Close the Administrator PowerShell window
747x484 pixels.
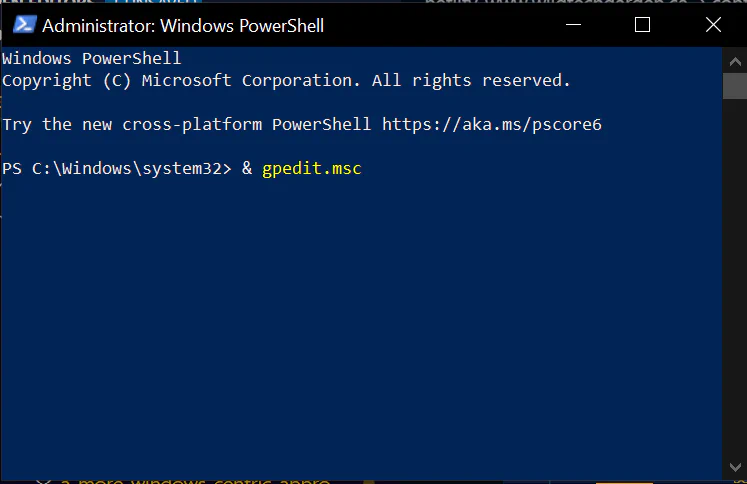[x=711, y=25]
